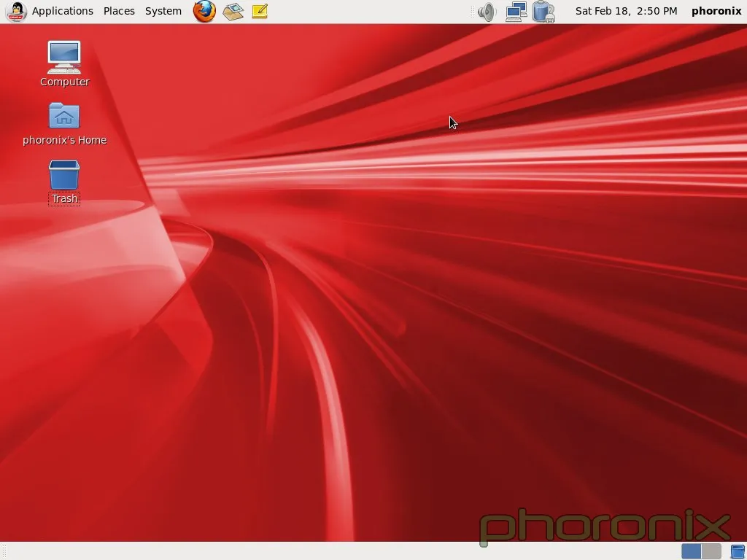Click the Oracle penguin logo icon
The image size is (747, 560).
tap(15, 11)
